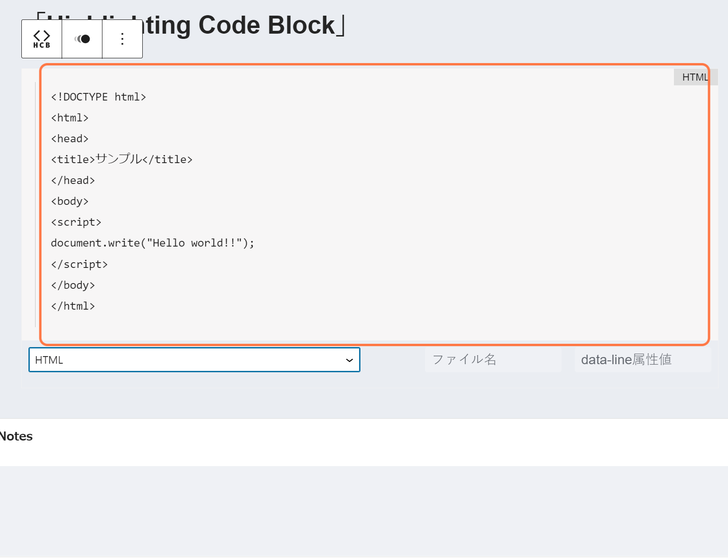The width and height of the screenshot is (728, 560).
Task: Click the closing </html> tag line
Action: [73, 306]
